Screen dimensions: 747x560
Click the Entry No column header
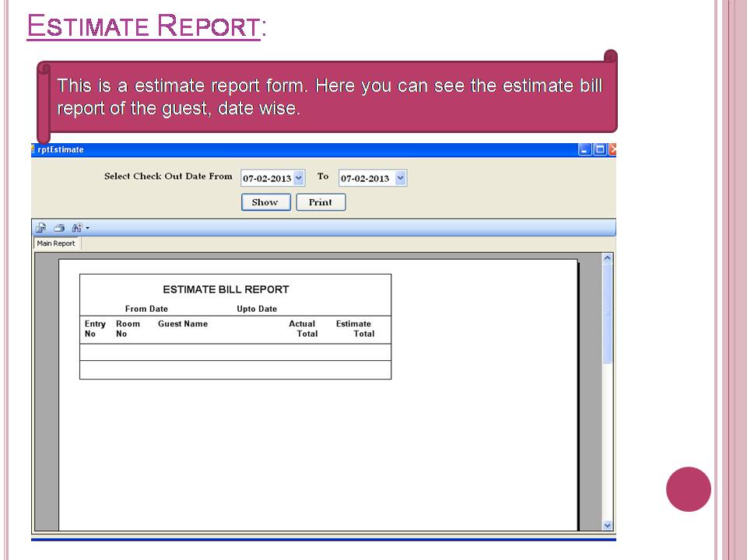click(95, 328)
